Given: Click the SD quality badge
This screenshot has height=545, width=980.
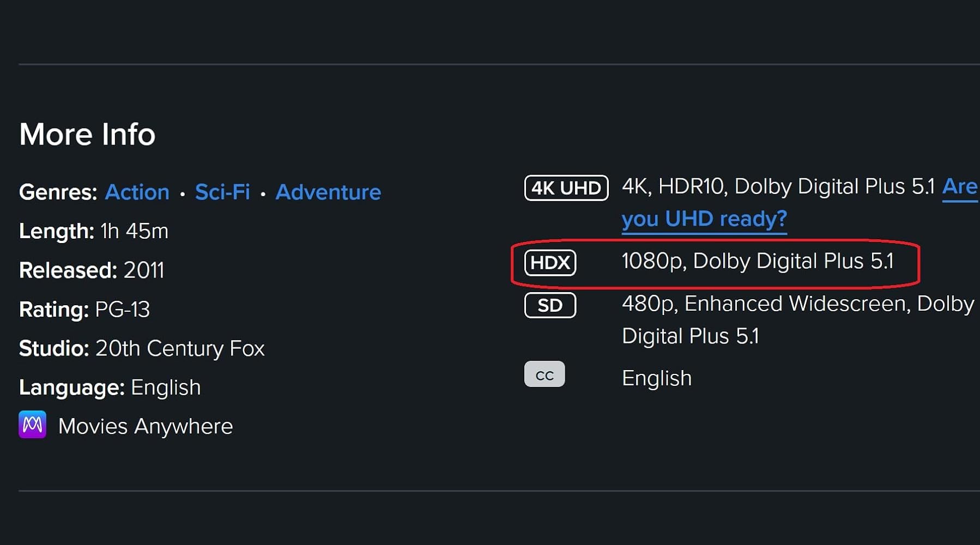Looking at the screenshot, I should coord(550,305).
